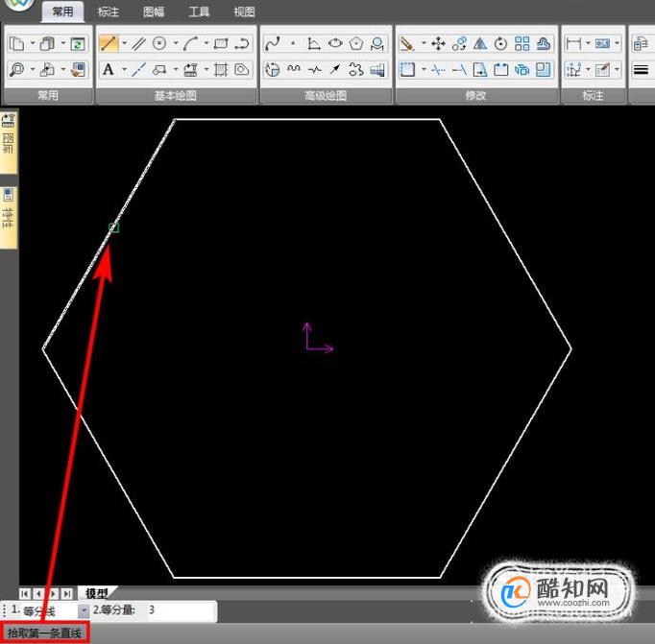The image size is (655, 644).
Task: Select the 模型 sheet tab
Action: coord(96,593)
